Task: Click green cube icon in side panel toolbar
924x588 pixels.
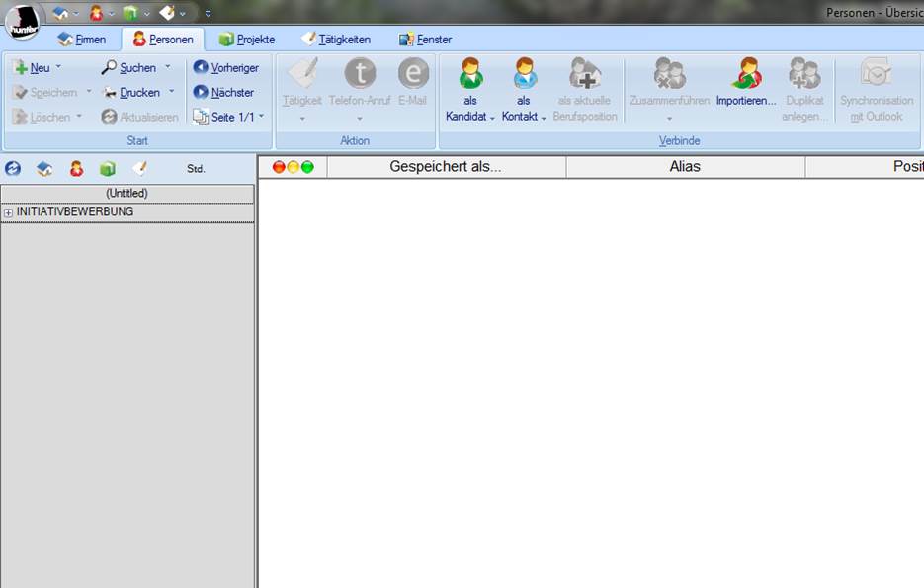Action: tap(107, 169)
